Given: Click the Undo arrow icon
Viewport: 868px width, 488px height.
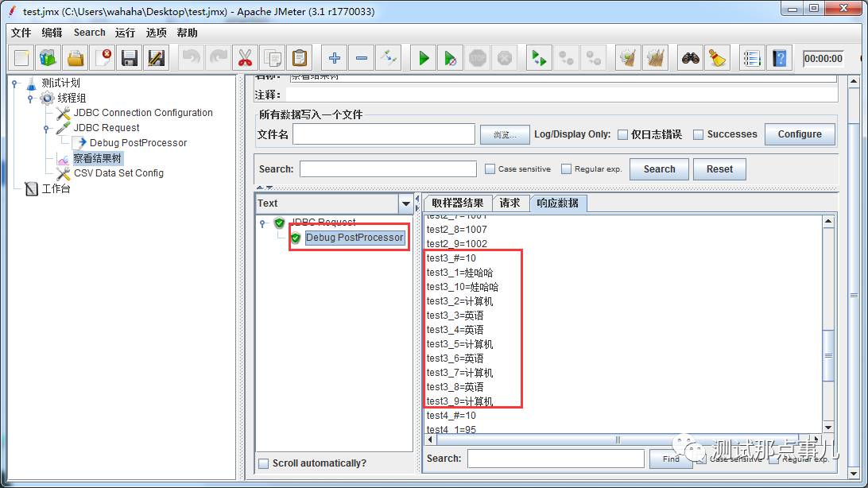Looking at the screenshot, I should coord(192,58).
